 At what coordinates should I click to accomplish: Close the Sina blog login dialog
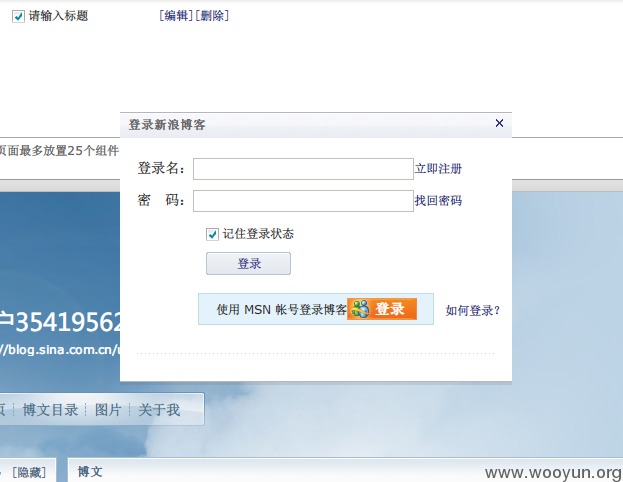pos(499,123)
